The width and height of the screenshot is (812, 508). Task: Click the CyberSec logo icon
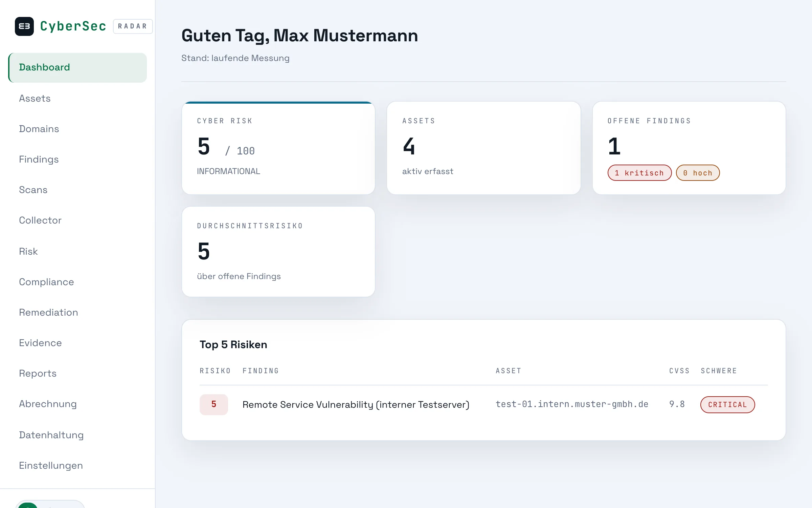coord(24,26)
